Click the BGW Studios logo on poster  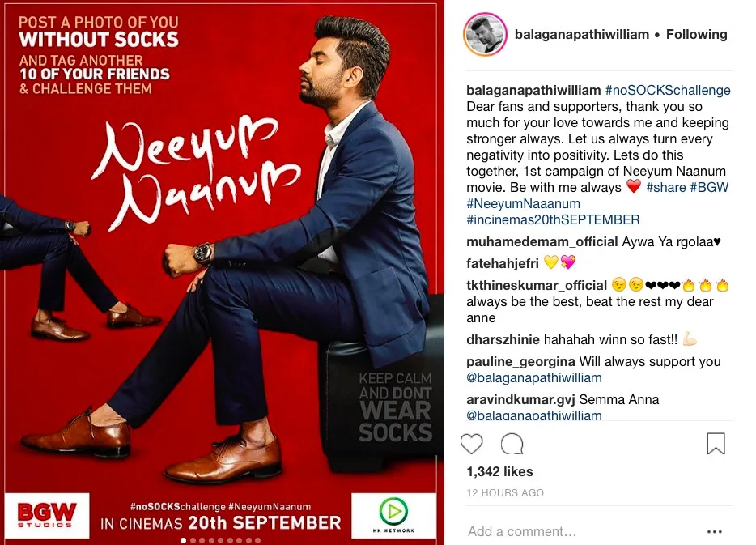click(47, 515)
